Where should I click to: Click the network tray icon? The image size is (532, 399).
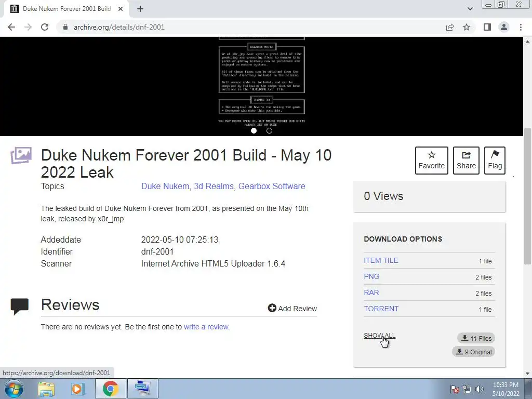click(467, 389)
